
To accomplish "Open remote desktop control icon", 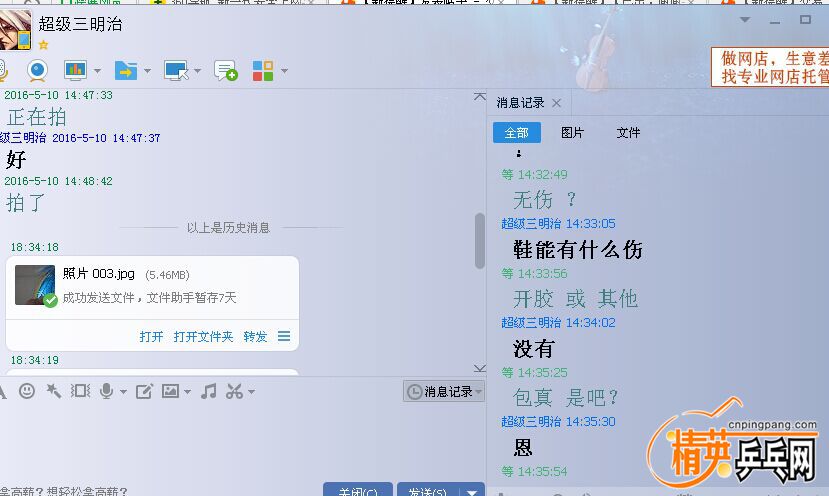I will click(x=176, y=70).
